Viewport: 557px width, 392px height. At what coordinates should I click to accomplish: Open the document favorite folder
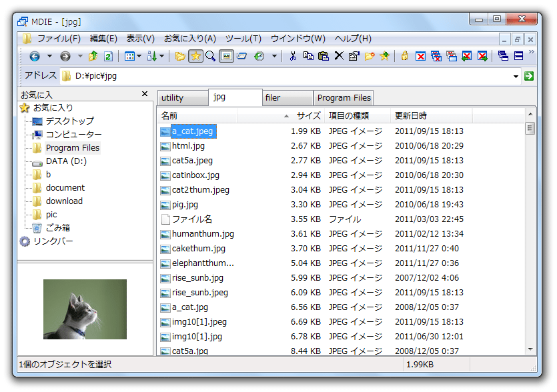coord(65,188)
